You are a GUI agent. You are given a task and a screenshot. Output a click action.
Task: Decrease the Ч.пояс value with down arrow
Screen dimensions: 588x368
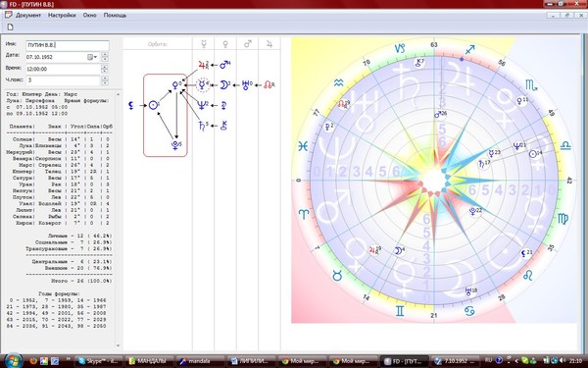coord(105,82)
